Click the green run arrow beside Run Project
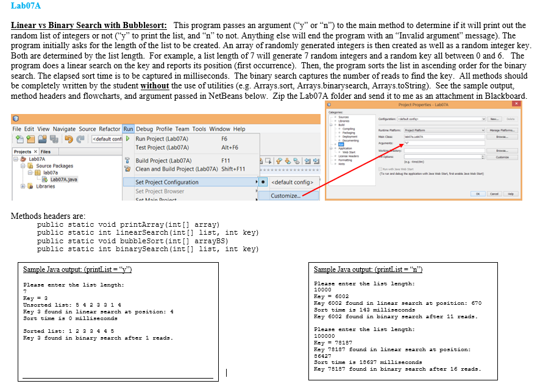Screen dimensions: 554x392 pyautogui.click(x=128, y=138)
